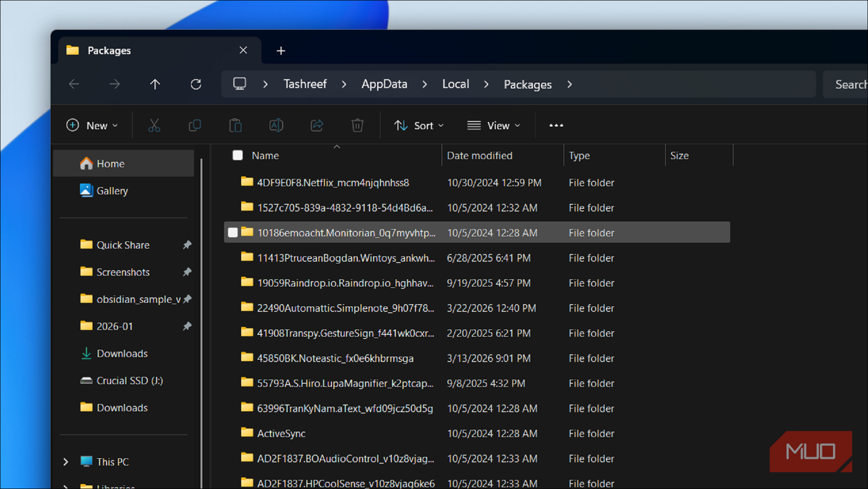The image size is (868, 489).
Task: Click the Rename icon in the toolbar
Action: (x=276, y=126)
